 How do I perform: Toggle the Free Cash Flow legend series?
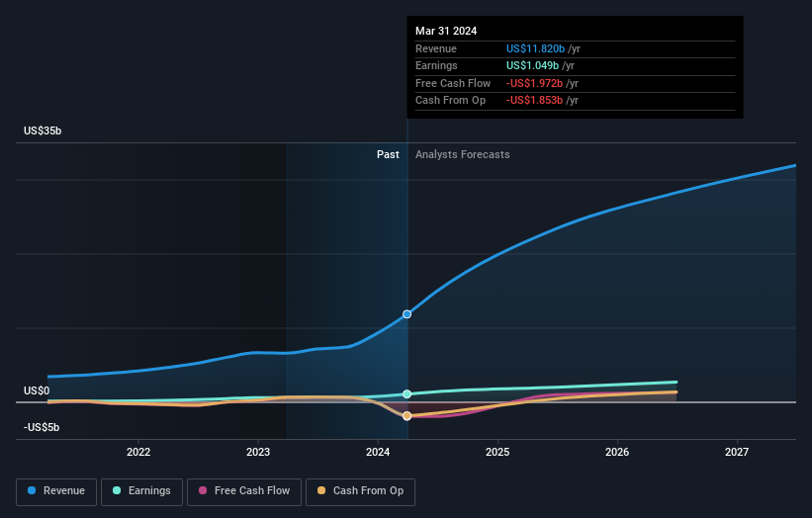pyautogui.click(x=244, y=491)
